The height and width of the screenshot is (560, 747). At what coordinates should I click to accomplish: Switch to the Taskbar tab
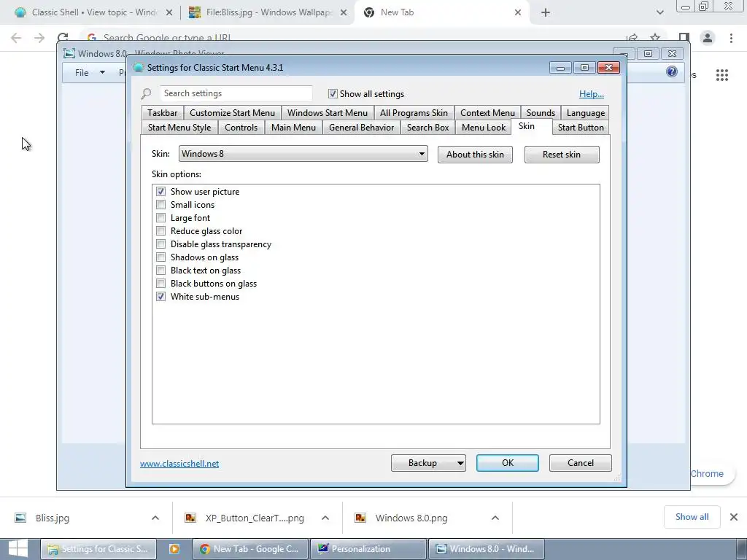[x=163, y=113]
